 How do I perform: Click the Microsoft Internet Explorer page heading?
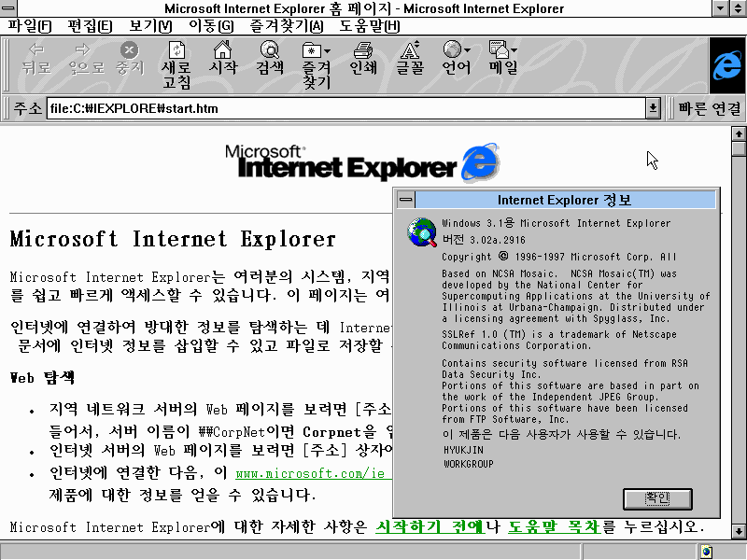[x=173, y=239]
